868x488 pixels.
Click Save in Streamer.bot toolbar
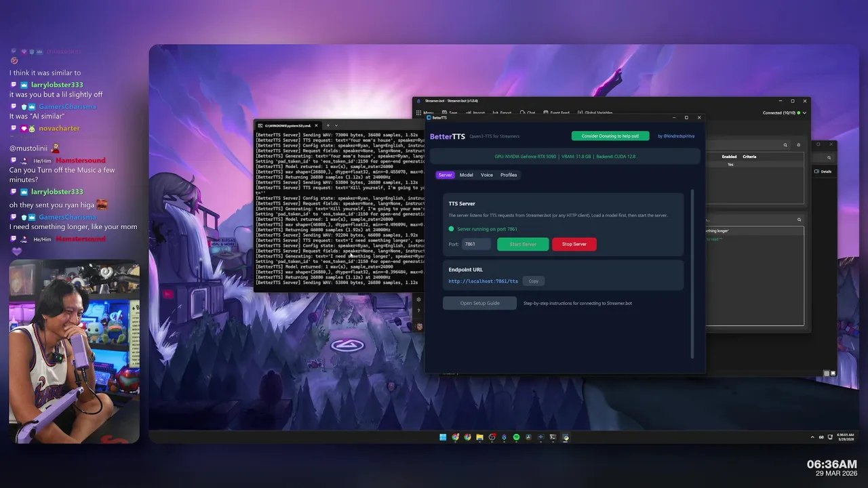[448, 113]
